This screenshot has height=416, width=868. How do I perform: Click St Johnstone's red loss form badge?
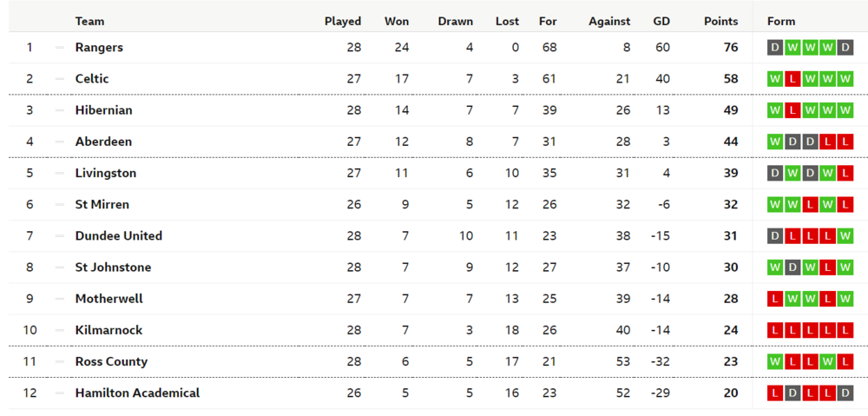coord(827,267)
